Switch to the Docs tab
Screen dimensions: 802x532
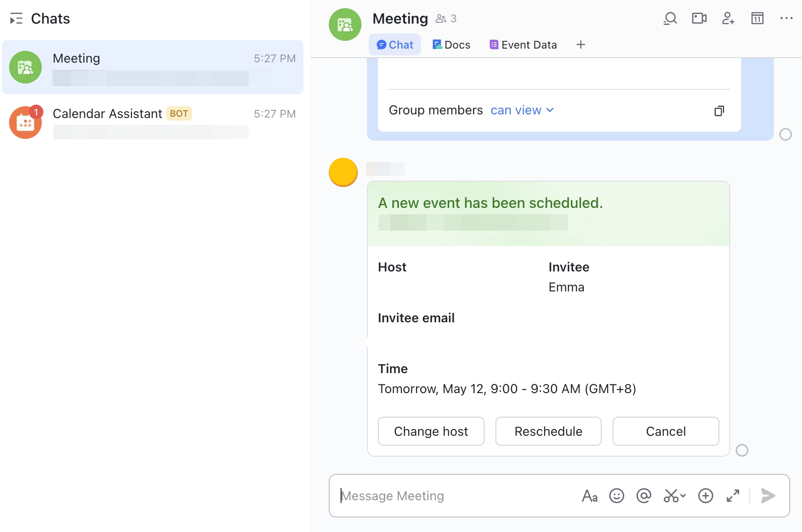click(x=451, y=44)
